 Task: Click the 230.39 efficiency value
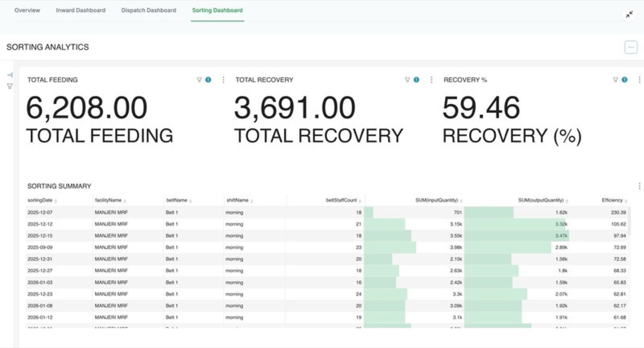coord(619,212)
